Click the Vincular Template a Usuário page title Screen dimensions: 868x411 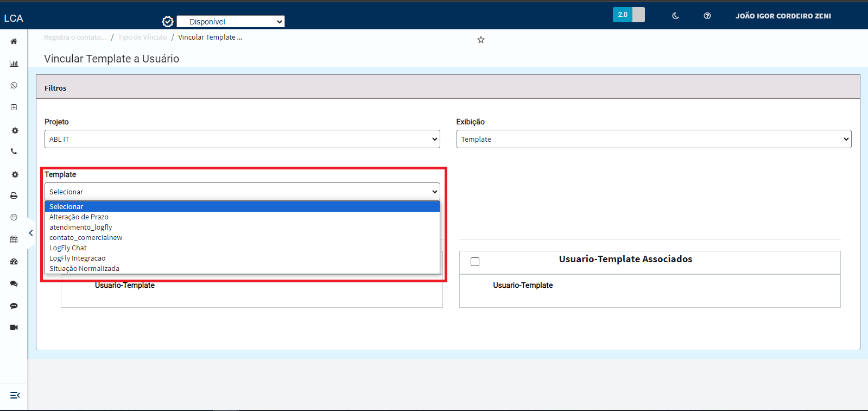point(111,59)
